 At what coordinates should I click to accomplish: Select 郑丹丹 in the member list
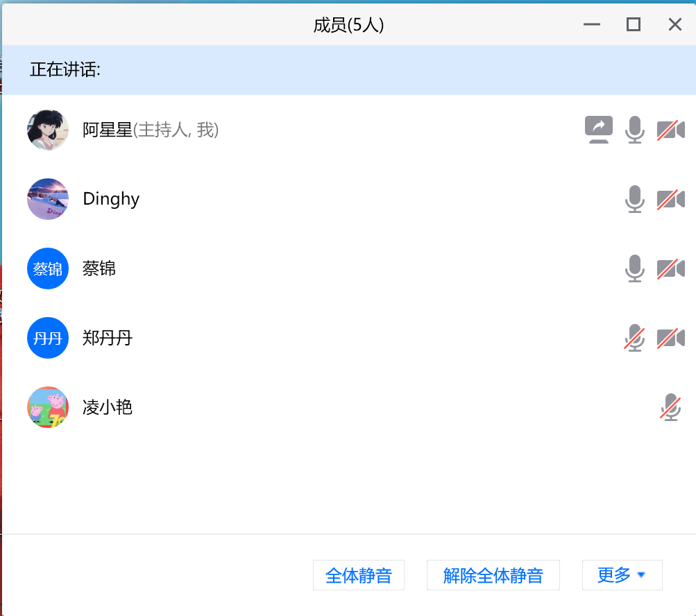(x=107, y=338)
